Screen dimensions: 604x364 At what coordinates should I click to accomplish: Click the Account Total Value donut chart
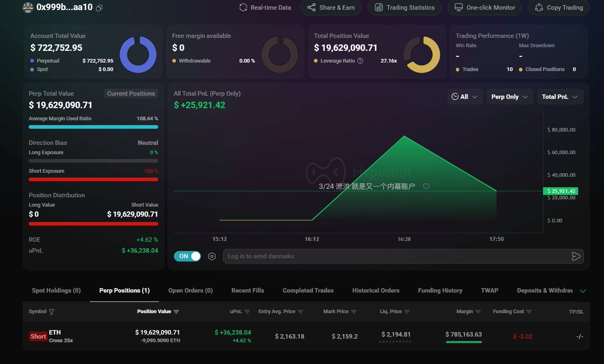138,55
